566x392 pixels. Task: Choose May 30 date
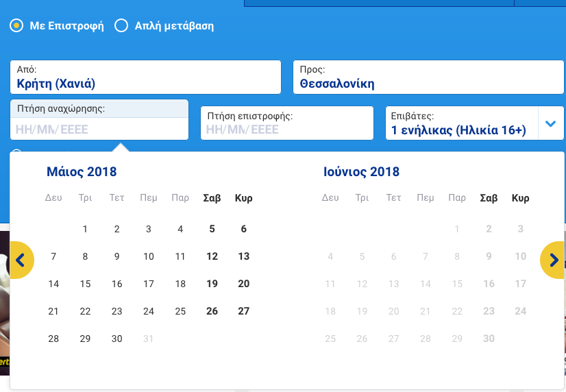click(116, 339)
